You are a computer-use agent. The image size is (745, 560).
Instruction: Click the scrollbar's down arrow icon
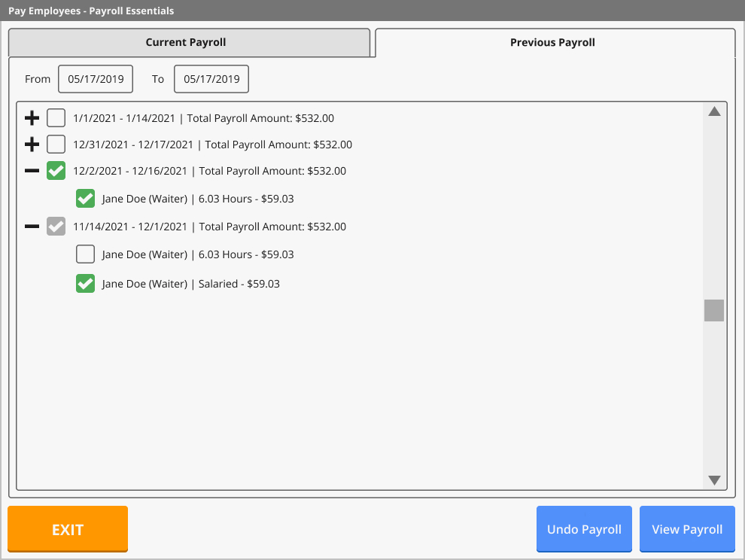click(713, 479)
